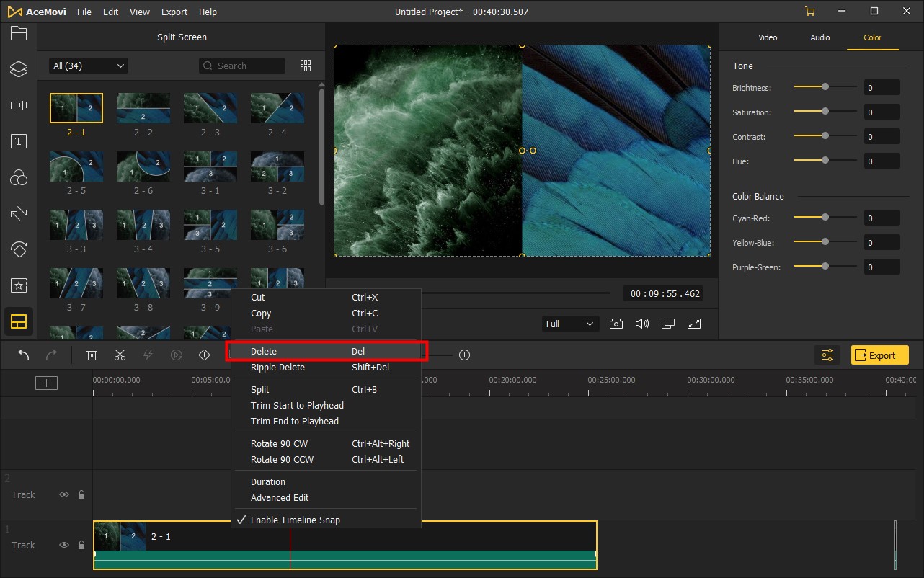Click the trash Delete icon in toolbar
This screenshot has width=924, height=578.
92,355
